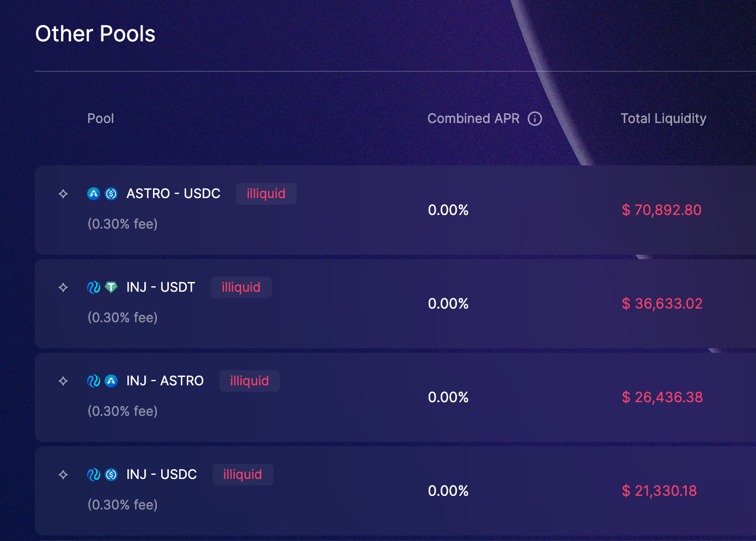This screenshot has height=541, width=756.
Task: Open the ASTRO - USDC pool name
Action: coord(173,194)
